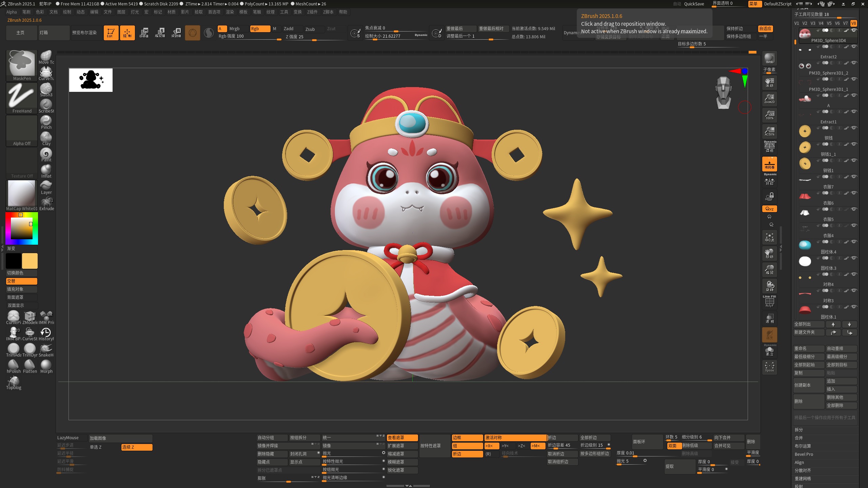Open the 材质 menu
This screenshot has height=488, width=868.
tap(172, 12)
